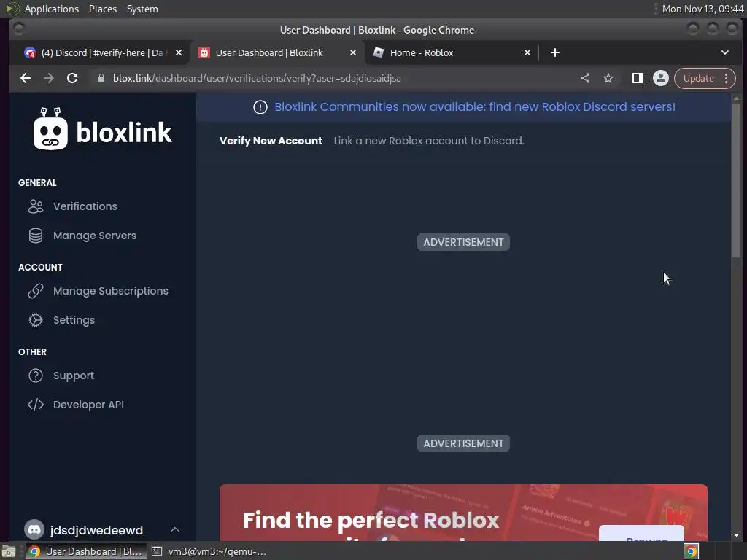Click the Find the perfect Roblox banner

tap(463, 513)
